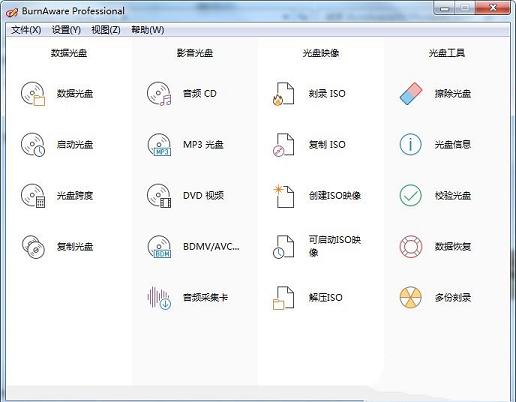Close the BurnAware Professional window
The height and width of the screenshot is (402, 516).
(493, 8)
